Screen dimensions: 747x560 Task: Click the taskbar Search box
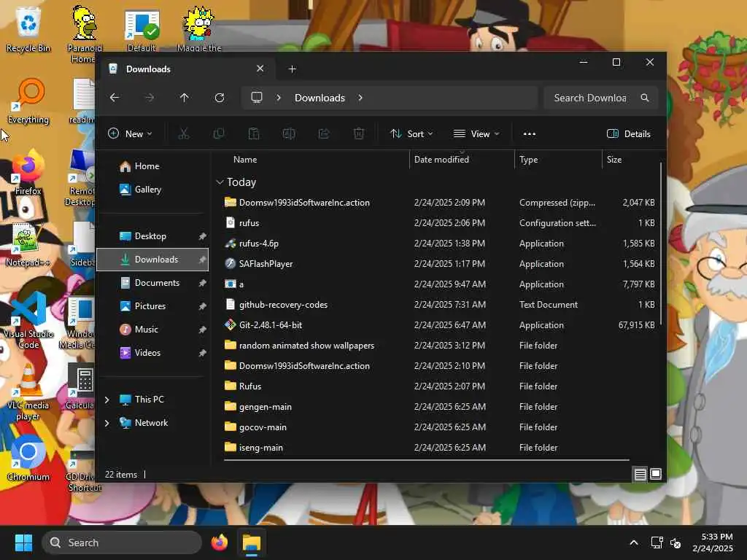tap(122, 542)
